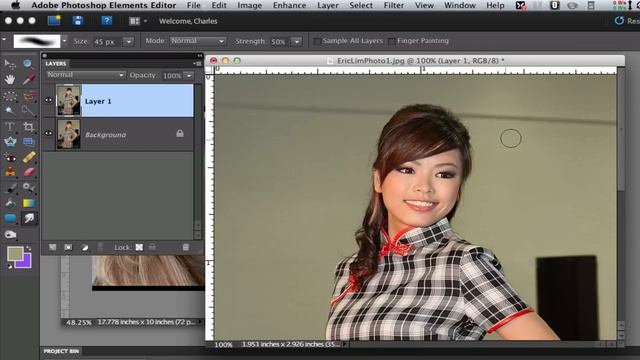Enable Sample All Layers checkbox
This screenshot has width=640, height=360.
(317, 41)
